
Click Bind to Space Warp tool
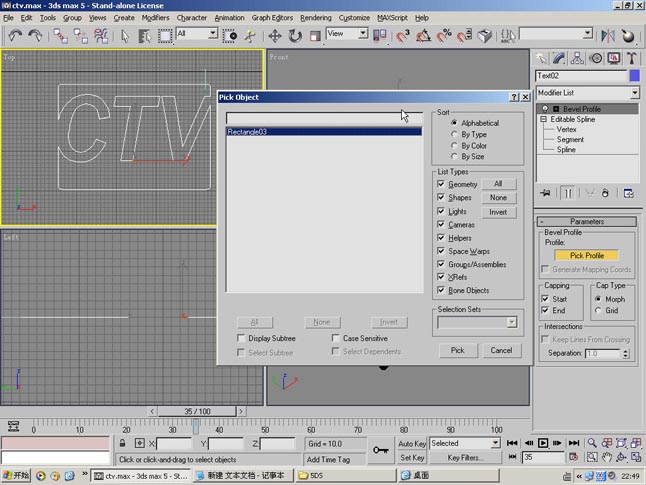(x=101, y=36)
